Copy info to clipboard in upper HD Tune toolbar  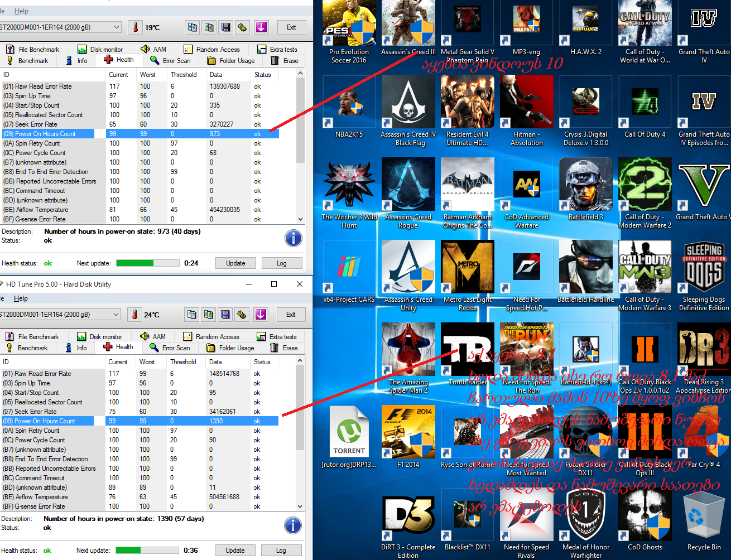193,27
